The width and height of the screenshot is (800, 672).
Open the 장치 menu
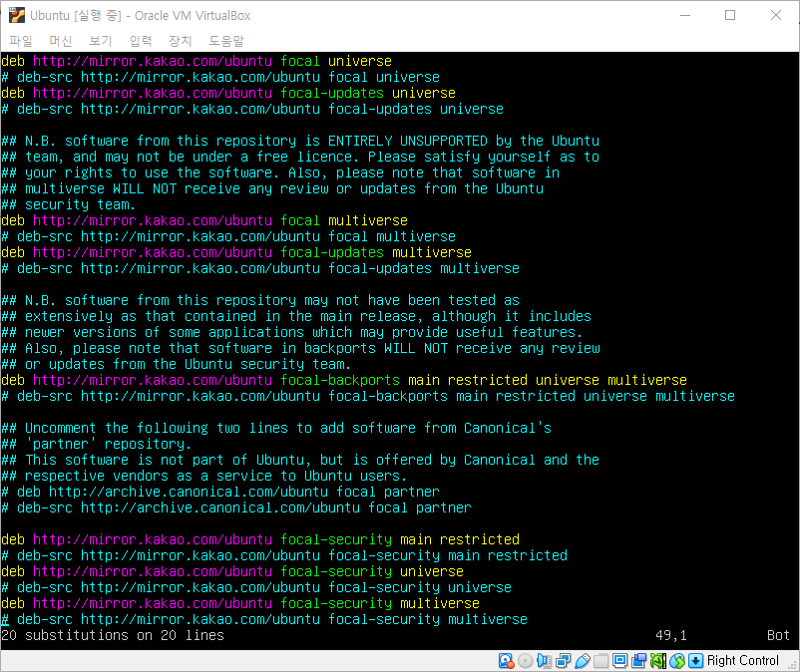pos(181,41)
